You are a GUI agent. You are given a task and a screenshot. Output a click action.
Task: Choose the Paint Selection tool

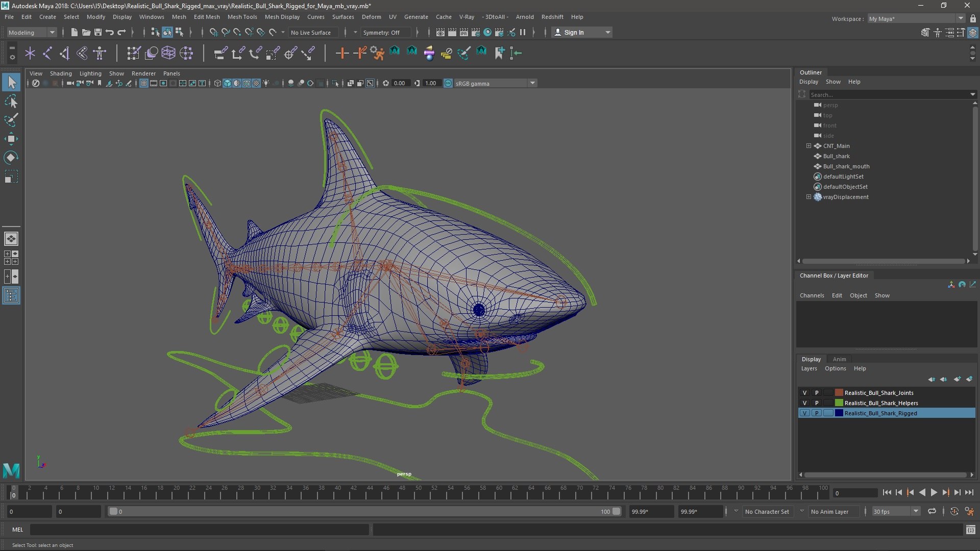[11, 120]
